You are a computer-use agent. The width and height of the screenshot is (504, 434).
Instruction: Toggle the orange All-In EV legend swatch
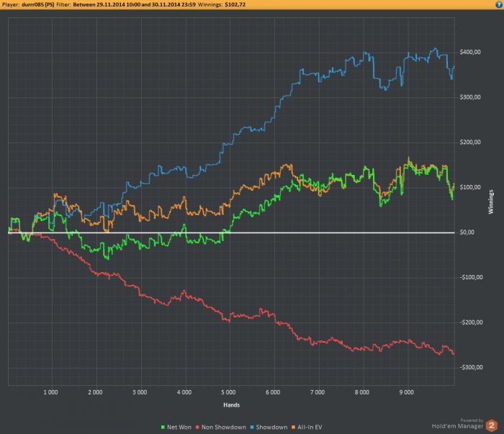tap(293, 428)
